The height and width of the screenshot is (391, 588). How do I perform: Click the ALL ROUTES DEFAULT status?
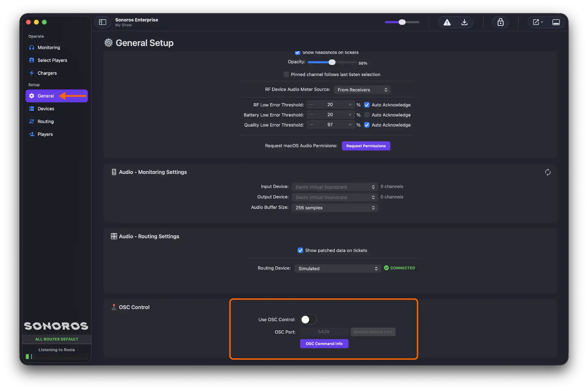pyautogui.click(x=57, y=339)
